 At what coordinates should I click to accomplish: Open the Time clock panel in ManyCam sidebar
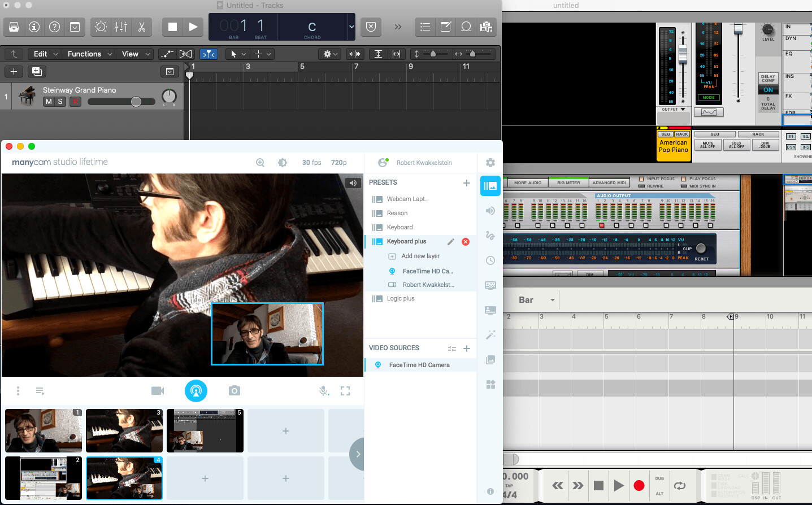490,260
